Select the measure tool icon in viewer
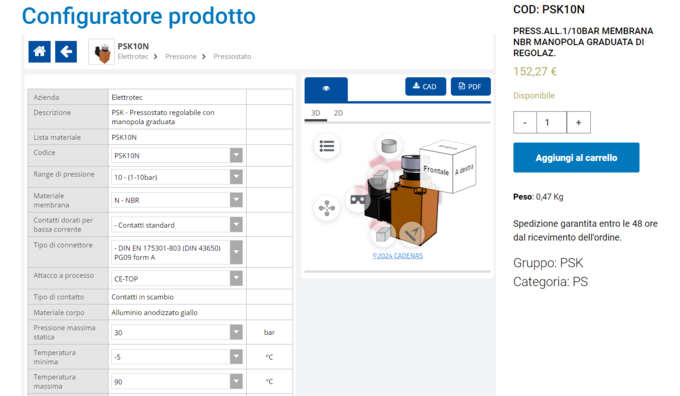The width and height of the screenshot is (680, 396). pyautogui.click(x=412, y=234)
